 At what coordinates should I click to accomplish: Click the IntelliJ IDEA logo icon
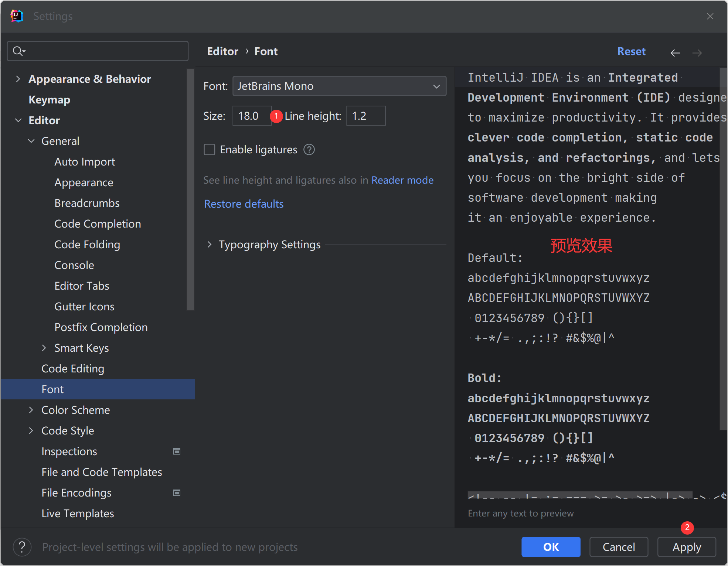coord(17,16)
